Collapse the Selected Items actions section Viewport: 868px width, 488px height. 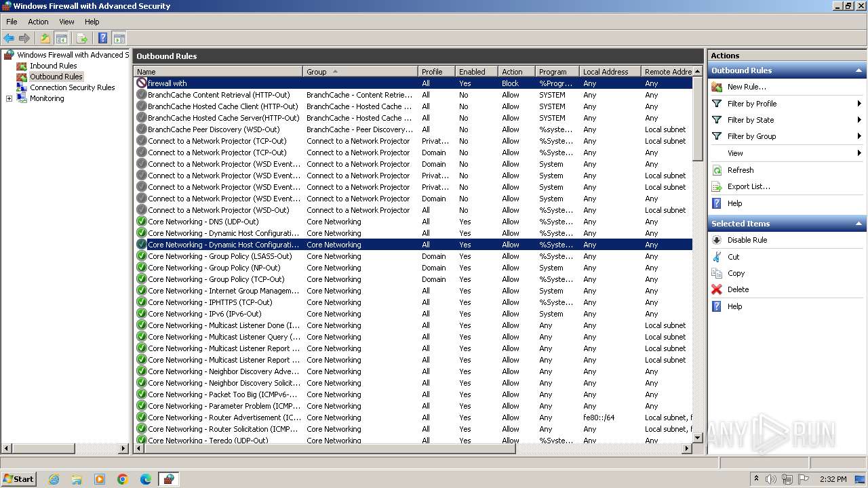tap(859, 224)
